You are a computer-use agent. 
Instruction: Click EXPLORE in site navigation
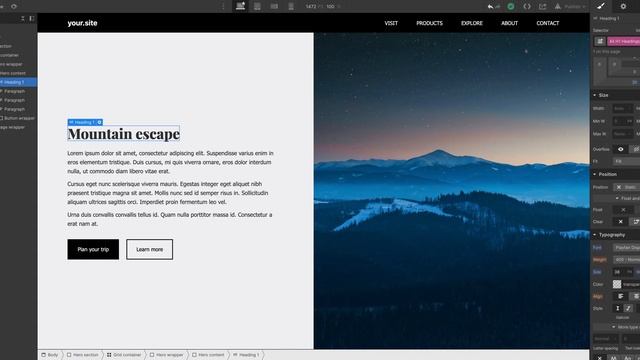472,23
